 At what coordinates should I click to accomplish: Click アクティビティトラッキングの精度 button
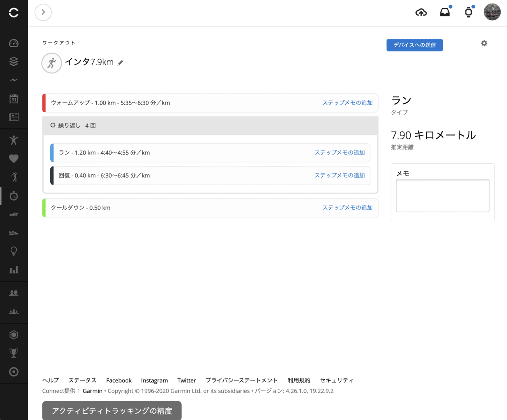(112, 410)
